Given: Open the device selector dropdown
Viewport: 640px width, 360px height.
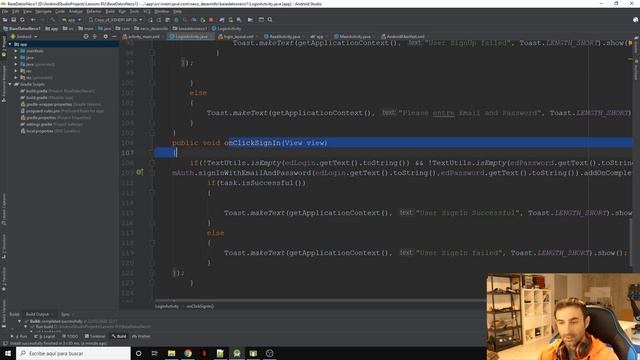Looking at the screenshot, I should pos(116,20).
